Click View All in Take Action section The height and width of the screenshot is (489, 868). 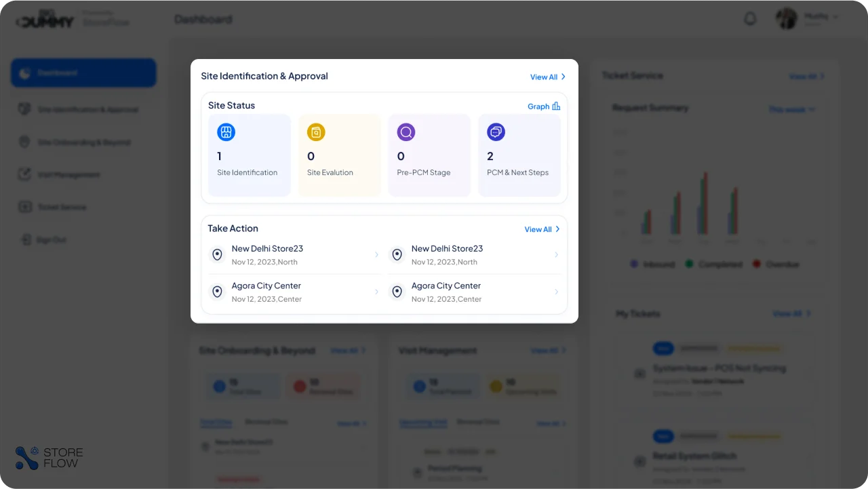pyautogui.click(x=542, y=229)
